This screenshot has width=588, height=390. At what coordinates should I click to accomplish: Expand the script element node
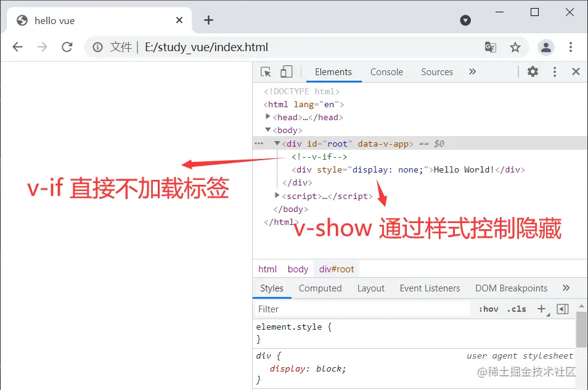coord(277,195)
